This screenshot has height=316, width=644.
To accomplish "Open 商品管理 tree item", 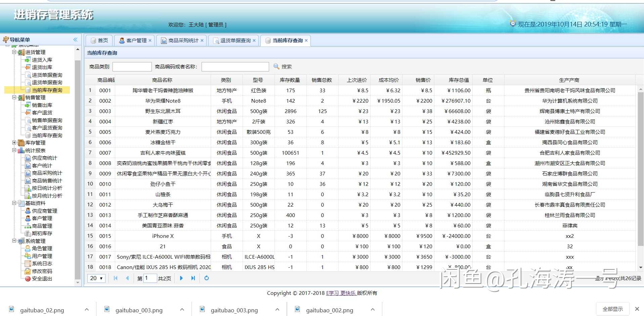I will [x=42, y=226].
